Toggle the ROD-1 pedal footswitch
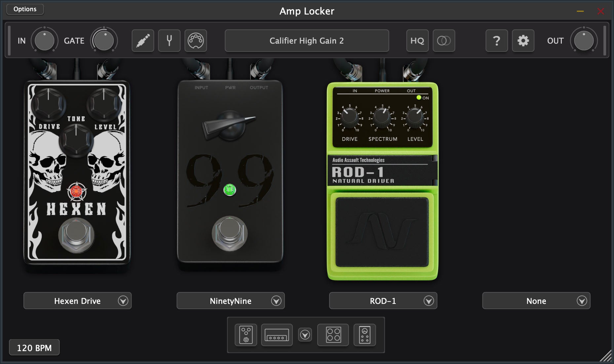 click(382, 231)
